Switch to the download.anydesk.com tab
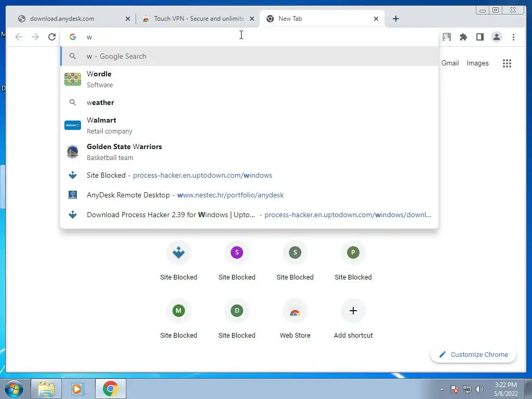The height and width of the screenshot is (399, 532). 72,19
